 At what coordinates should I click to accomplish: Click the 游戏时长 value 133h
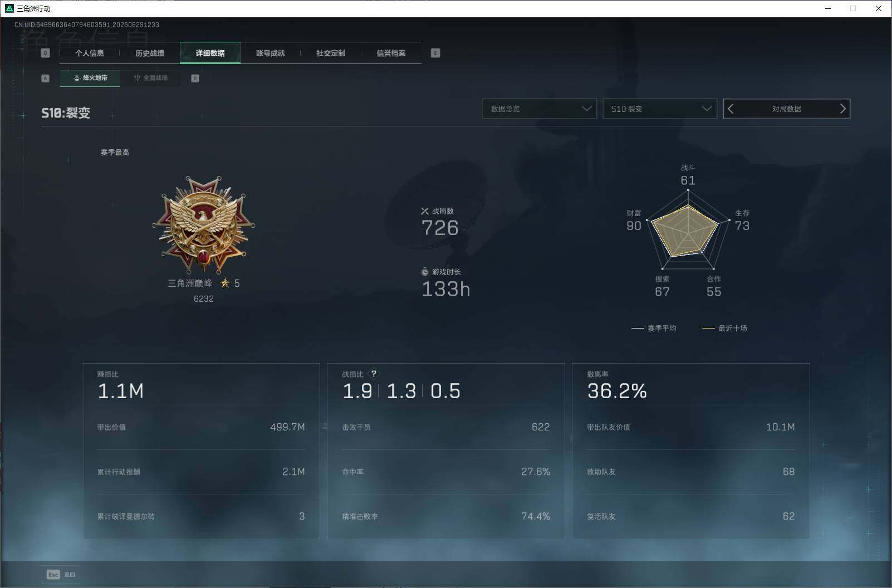[x=446, y=289]
